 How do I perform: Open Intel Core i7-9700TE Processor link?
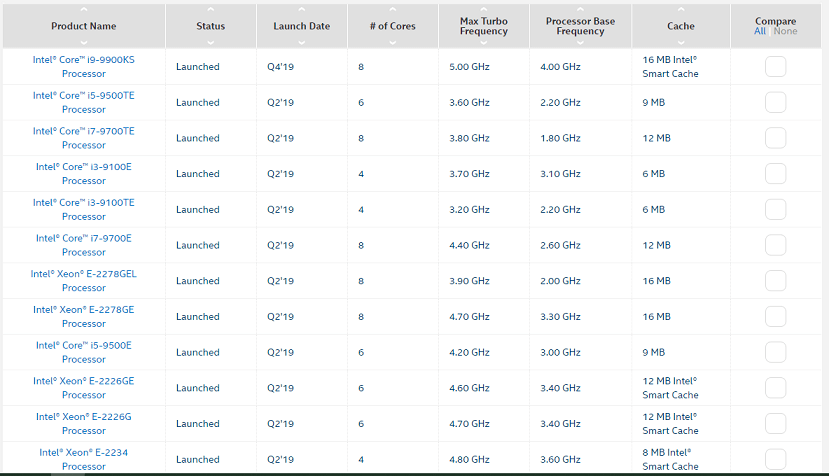tap(84, 138)
